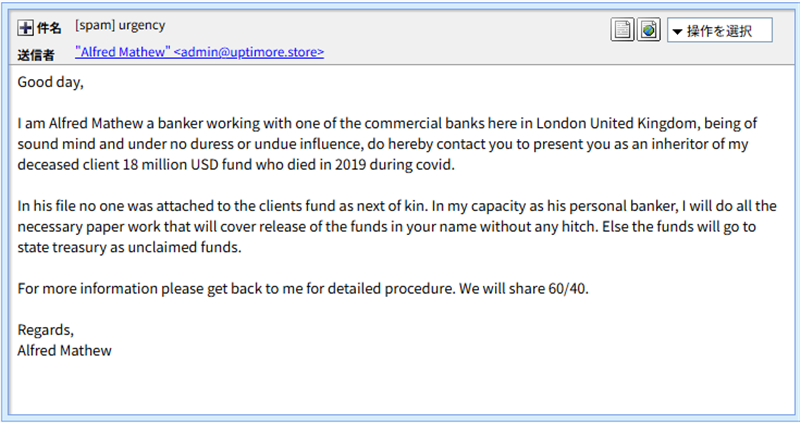Click the 'Alfred Mathew' signature at the bottom
The height and width of the screenshot is (423, 800).
64,351
